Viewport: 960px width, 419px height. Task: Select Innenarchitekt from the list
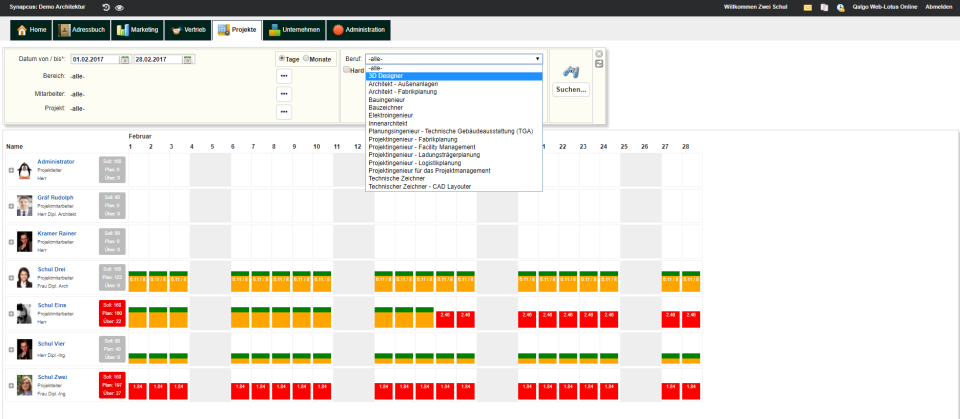point(454,123)
